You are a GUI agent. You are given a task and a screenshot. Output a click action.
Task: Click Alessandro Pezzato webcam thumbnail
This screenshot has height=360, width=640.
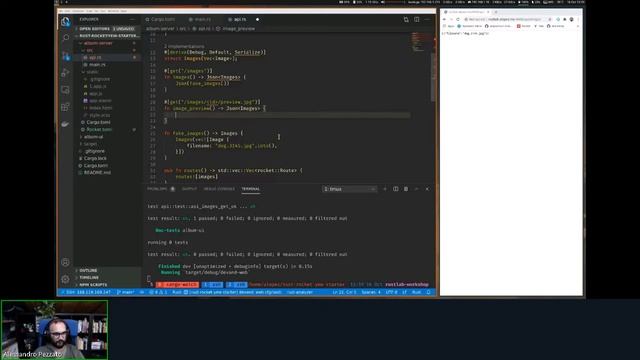click(x=55, y=330)
